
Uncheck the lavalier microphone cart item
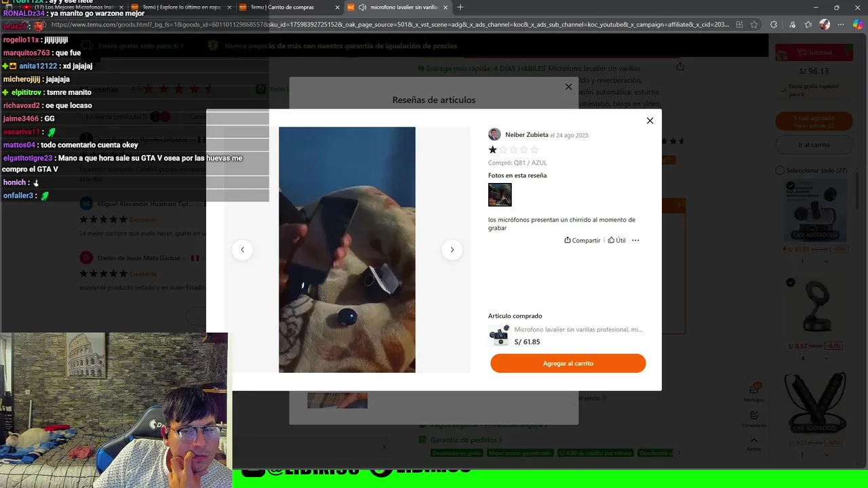click(x=791, y=186)
